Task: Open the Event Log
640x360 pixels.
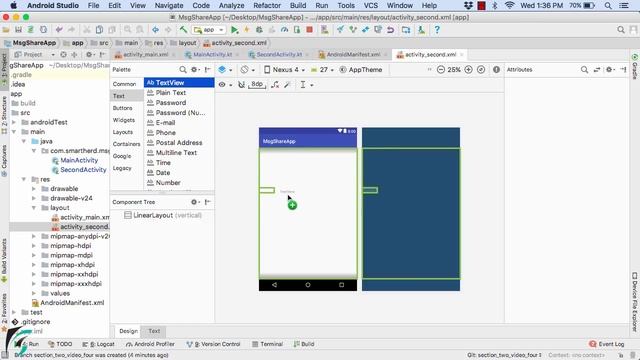Action: tap(607, 344)
